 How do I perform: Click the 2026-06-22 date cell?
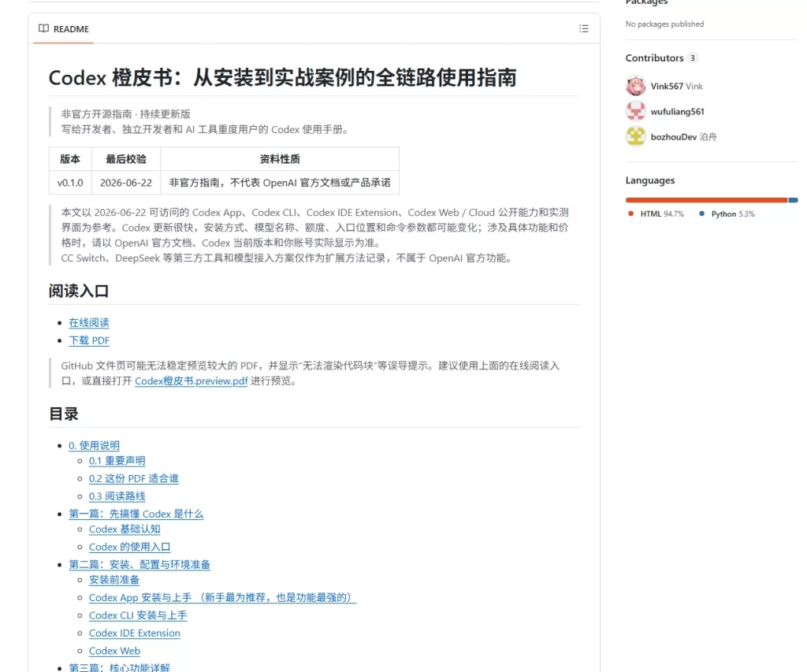(x=126, y=183)
